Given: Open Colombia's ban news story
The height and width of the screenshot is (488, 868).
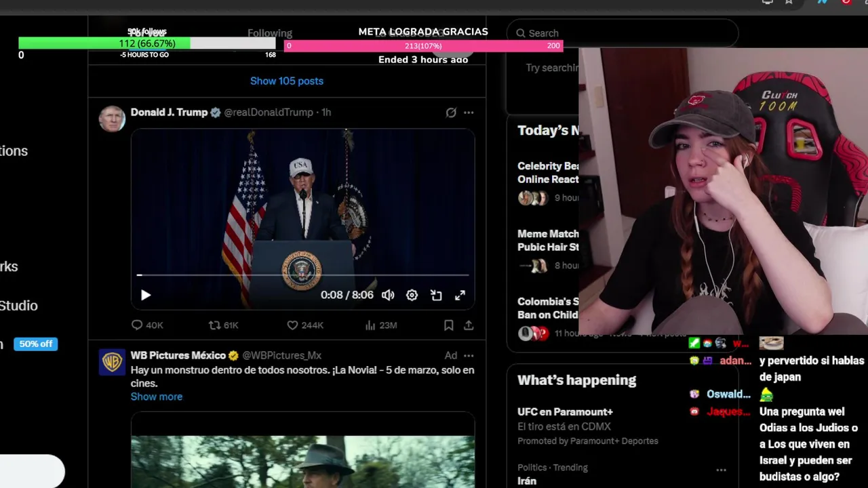Looking at the screenshot, I should (548, 317).
